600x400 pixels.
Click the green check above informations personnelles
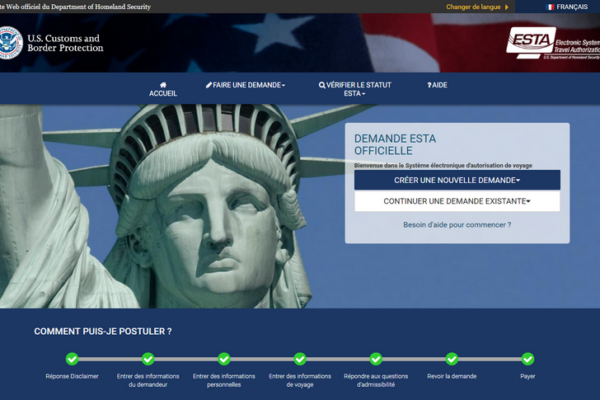coord(224,359)
